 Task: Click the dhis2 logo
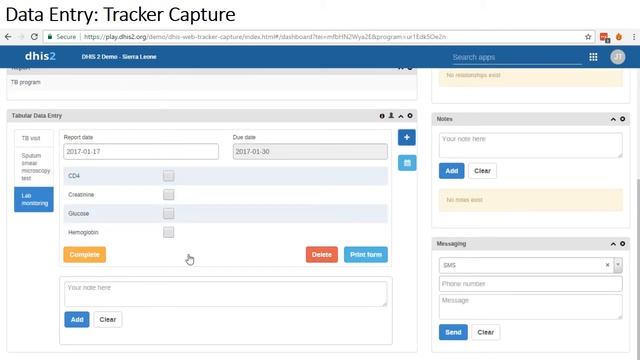[x=40, y=56]
